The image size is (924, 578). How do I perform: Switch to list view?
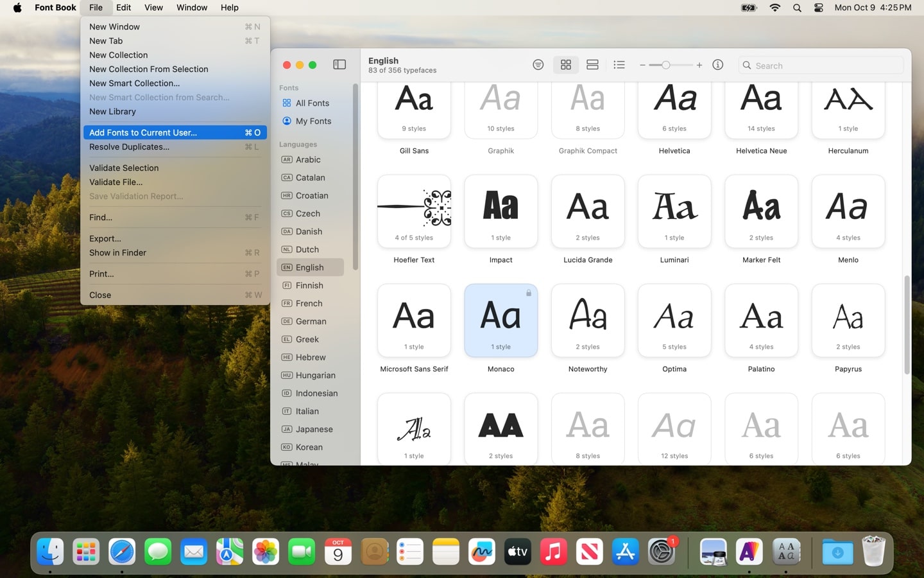pos(619,65)
